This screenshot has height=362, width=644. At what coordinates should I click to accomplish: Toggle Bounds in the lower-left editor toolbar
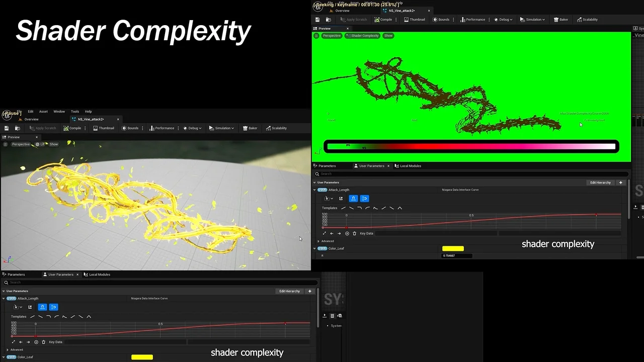click(130, 128)
